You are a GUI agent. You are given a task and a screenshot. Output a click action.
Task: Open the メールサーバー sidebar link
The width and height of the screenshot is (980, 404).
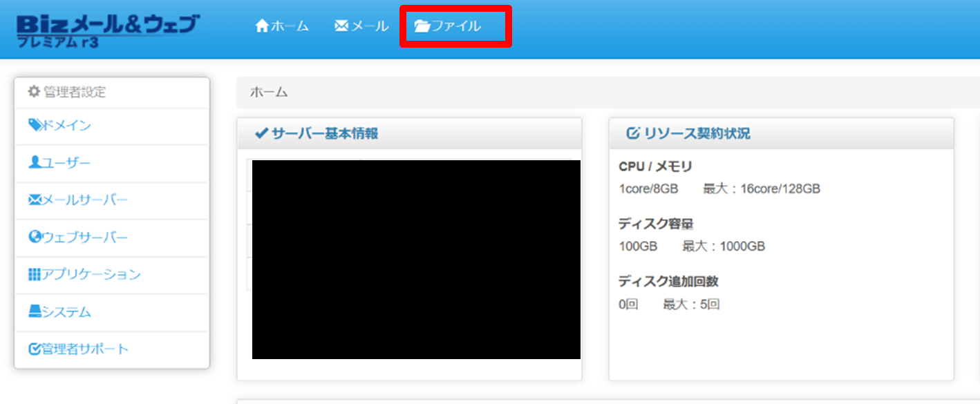[x=85, y=200]
